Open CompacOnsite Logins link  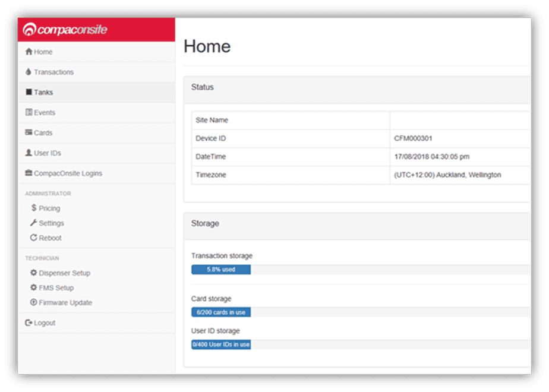pyautogui.click(x=97, y=173)
